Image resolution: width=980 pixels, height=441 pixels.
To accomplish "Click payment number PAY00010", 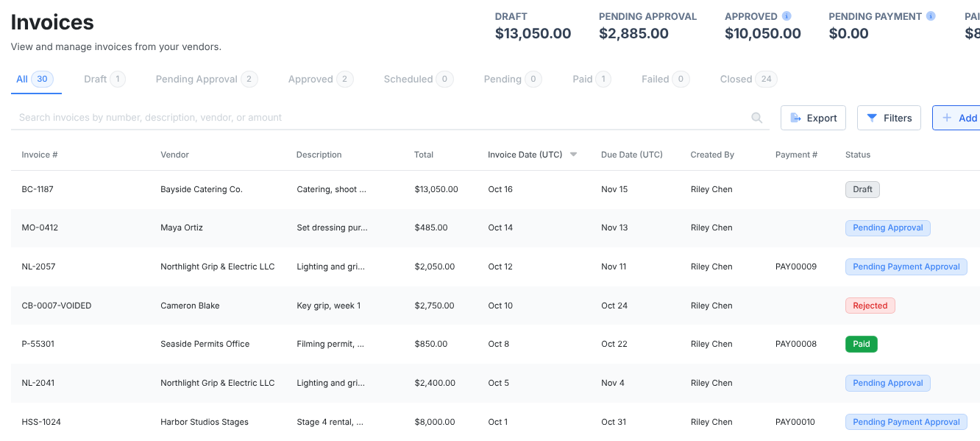I will (x=796, y=422).
